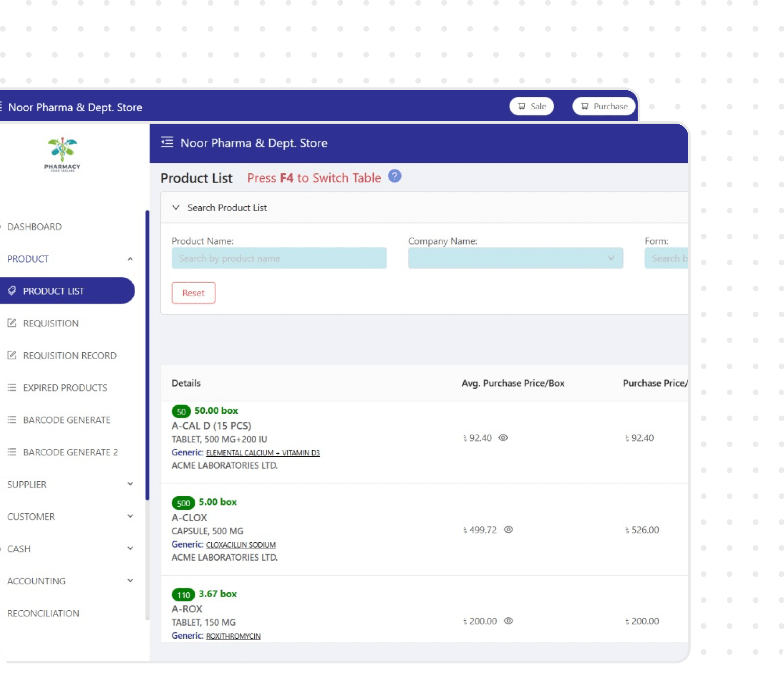Open Barcode Generate 2 menu item

tap(70, 452)
